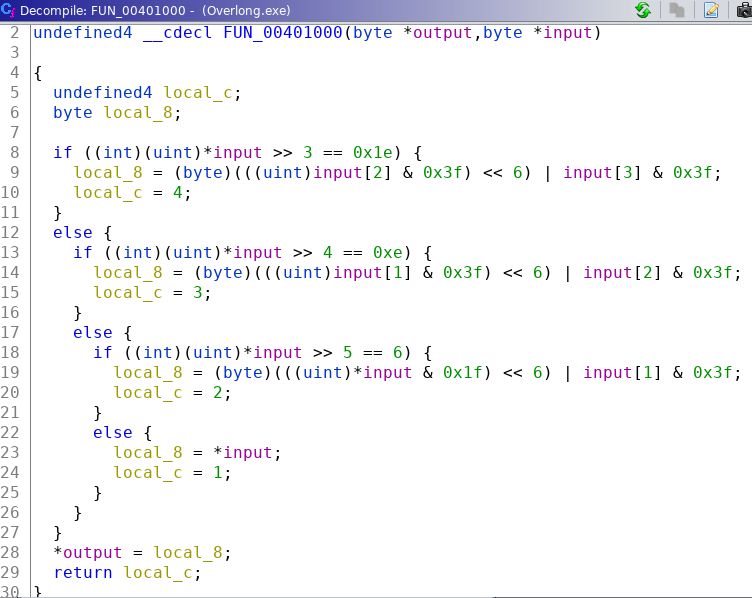Click the title bar text Decompile: FUN_00401000
752x598 pixels.
point(103,10)
